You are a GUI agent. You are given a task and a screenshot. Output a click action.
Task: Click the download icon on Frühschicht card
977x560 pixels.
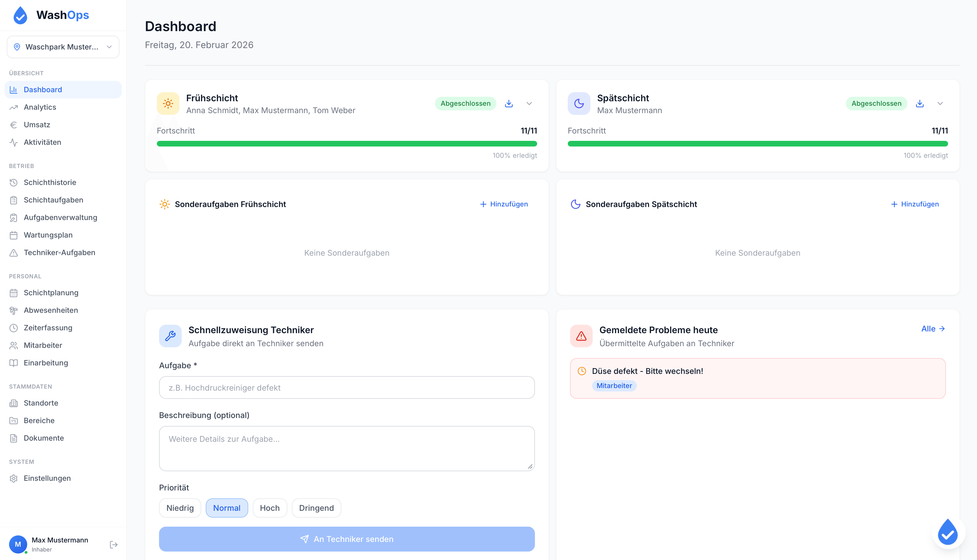[x=509, y=104]
